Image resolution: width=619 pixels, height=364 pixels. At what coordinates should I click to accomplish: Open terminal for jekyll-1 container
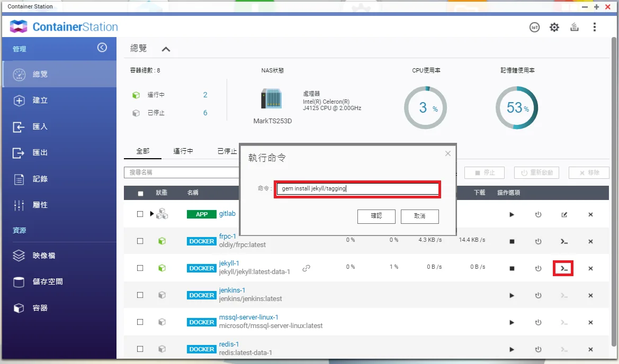coord(564,269)
